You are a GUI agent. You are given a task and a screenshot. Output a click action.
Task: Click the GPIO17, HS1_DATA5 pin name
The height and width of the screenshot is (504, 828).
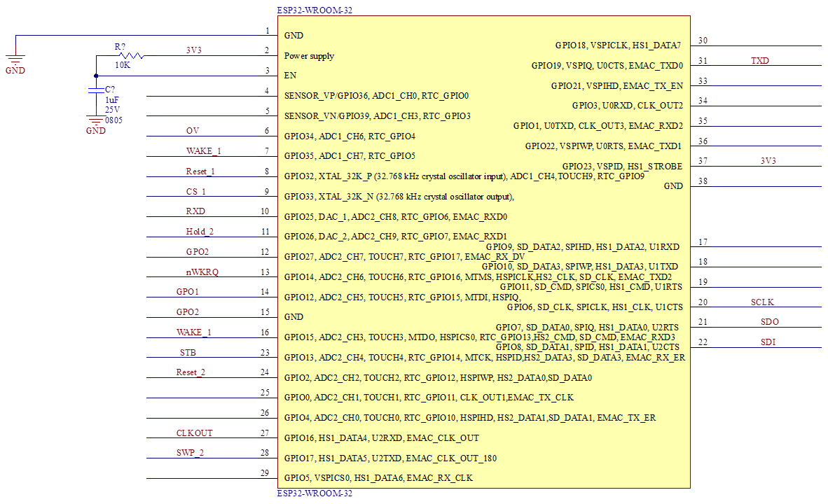click(x=390, y=458)
